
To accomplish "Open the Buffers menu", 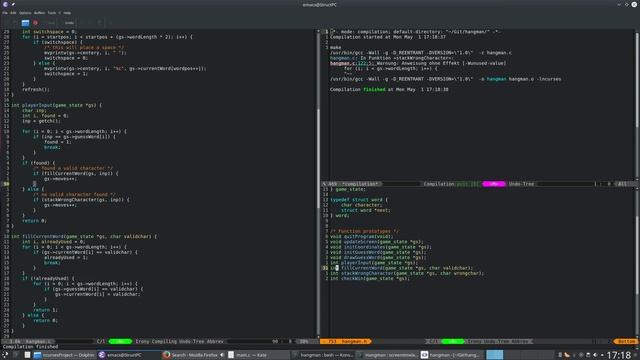I will (x=39, y=13).
